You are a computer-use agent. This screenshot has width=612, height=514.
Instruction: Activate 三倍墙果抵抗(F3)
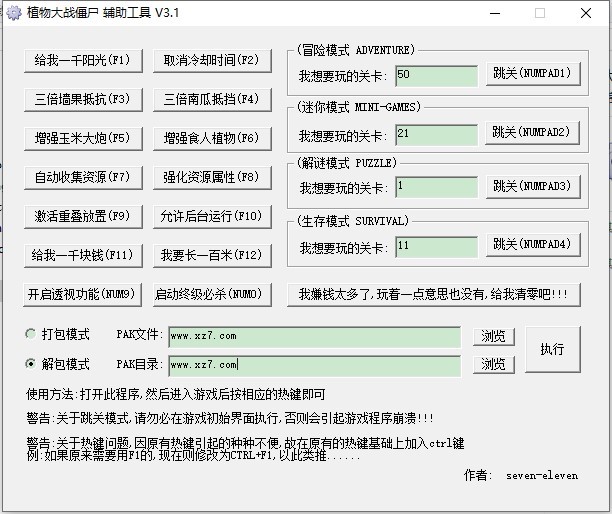click(83, 100)
